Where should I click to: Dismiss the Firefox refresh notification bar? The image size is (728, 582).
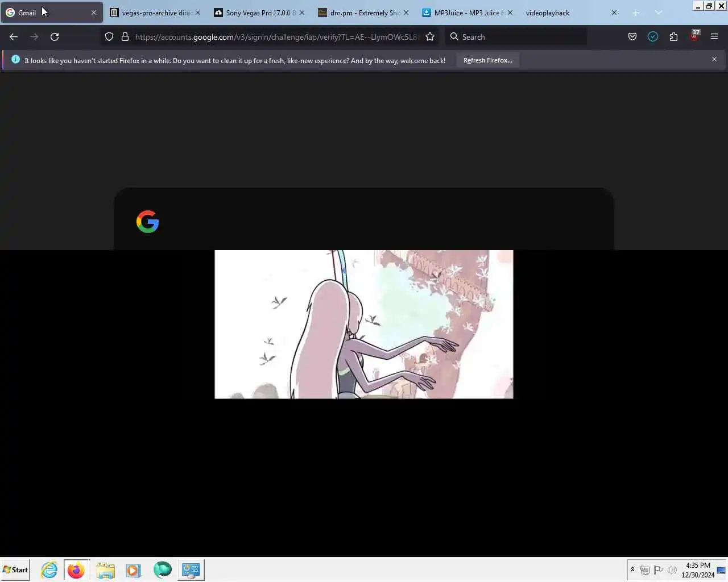[714, 59]
